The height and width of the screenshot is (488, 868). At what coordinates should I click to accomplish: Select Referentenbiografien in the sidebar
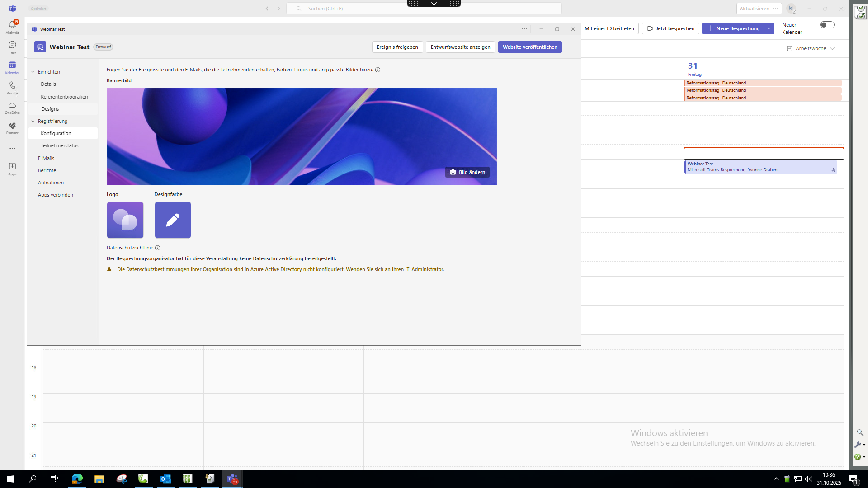click(x=64, y=97)
